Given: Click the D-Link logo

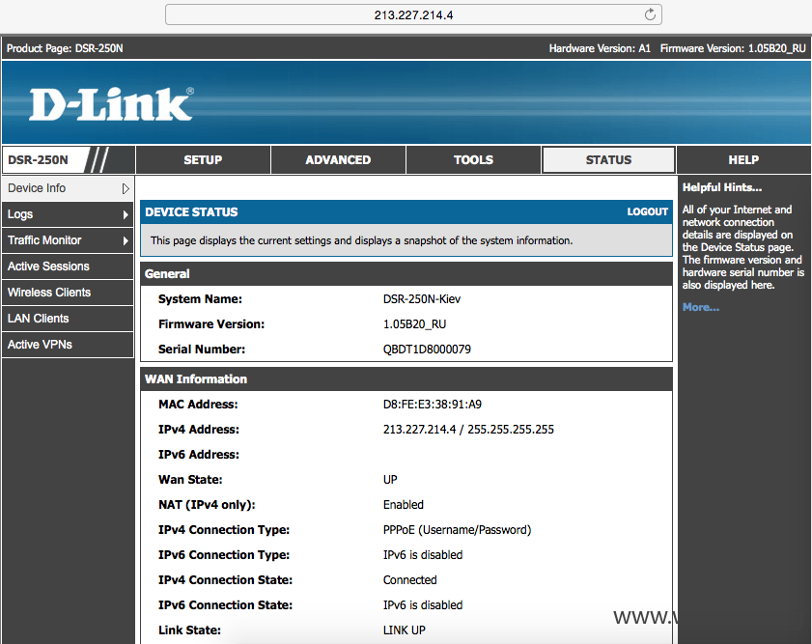Looking at the screenshot, I should click(x=111, y=104).
